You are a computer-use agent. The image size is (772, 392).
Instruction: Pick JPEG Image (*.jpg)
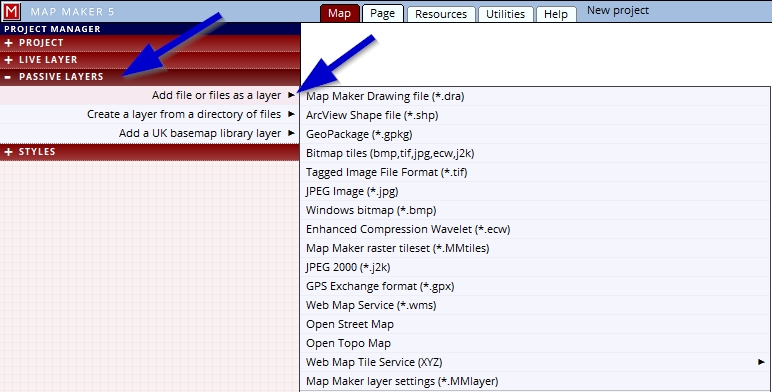[x=535, y=191]
